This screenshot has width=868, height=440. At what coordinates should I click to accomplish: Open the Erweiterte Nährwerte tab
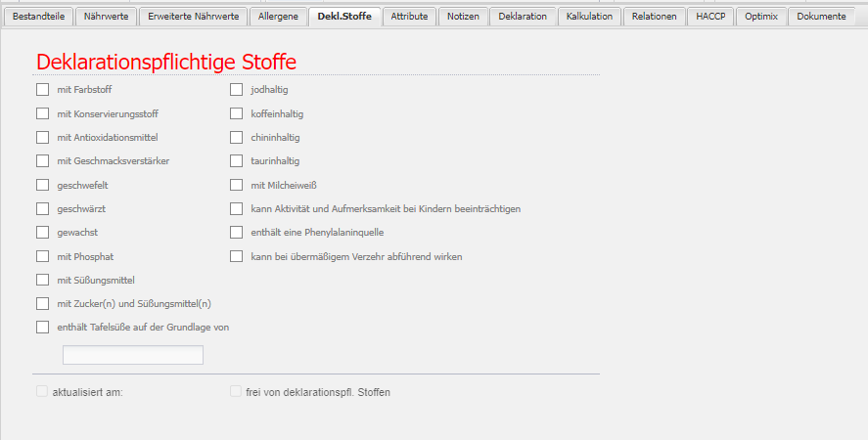click(x=193, y=17)
